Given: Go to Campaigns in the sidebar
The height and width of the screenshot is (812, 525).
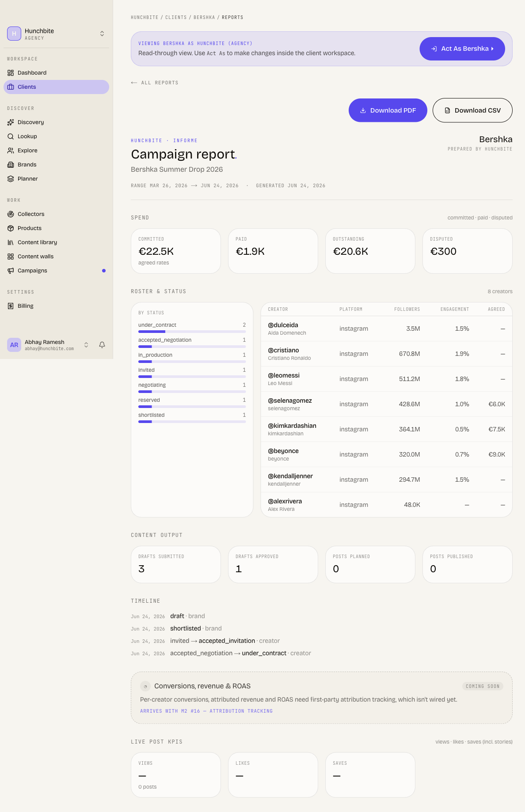Looking at the screenshot, I should 56,271.
